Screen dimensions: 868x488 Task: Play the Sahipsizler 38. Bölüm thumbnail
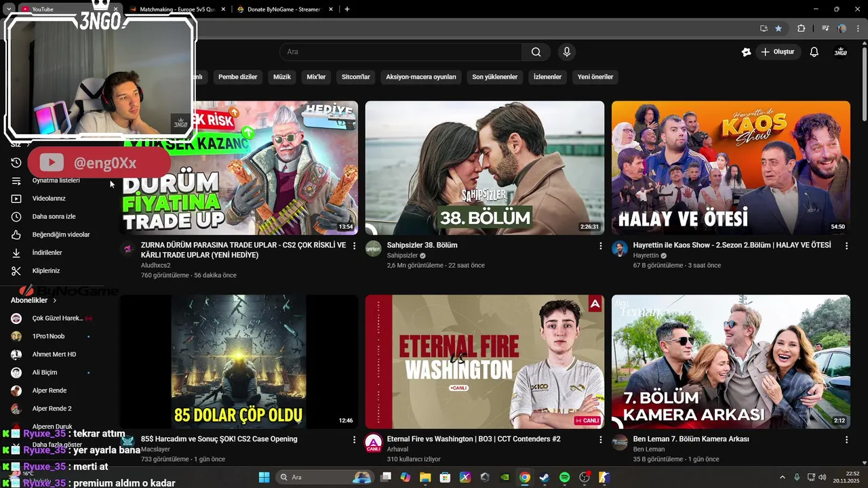484,168
